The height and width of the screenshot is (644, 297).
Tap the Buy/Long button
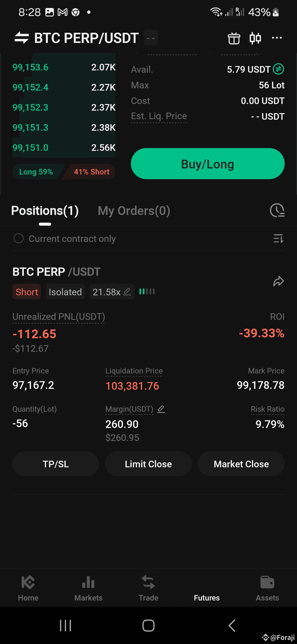coord(208,164)
